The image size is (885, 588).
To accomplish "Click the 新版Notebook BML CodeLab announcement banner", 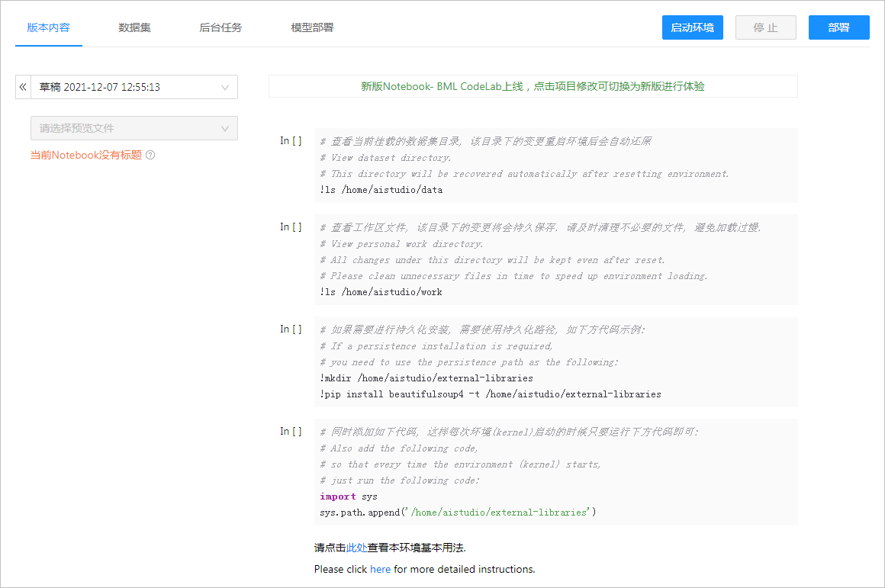I will [x=533, y=86].
